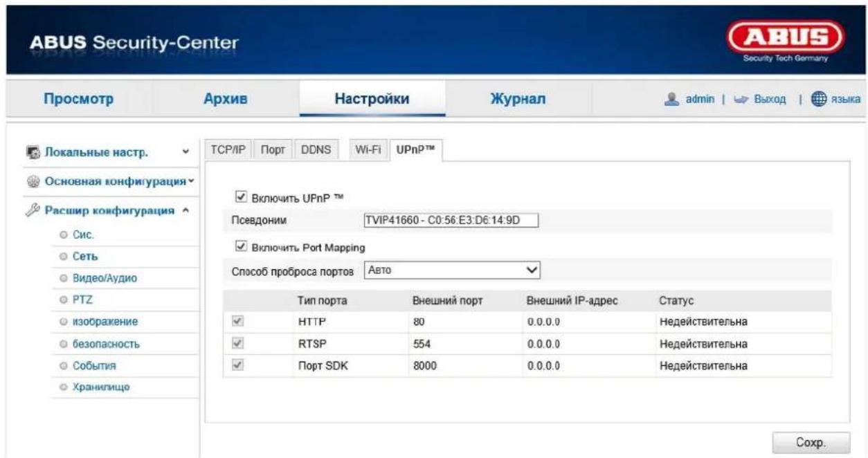Click the Псевдоним input field

click(x=451, y=221)
